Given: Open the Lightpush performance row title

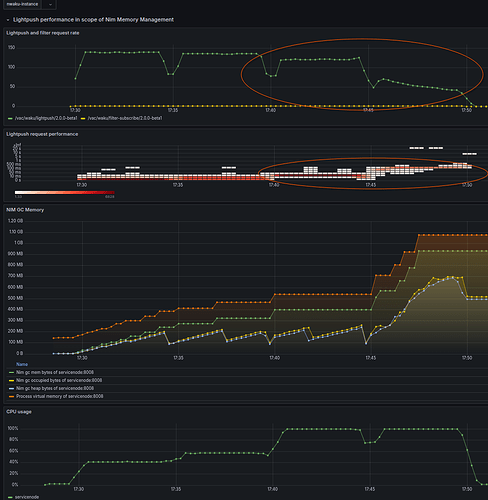Looking at the screenshot, I should pyautogui.click(x=93, y=20).
